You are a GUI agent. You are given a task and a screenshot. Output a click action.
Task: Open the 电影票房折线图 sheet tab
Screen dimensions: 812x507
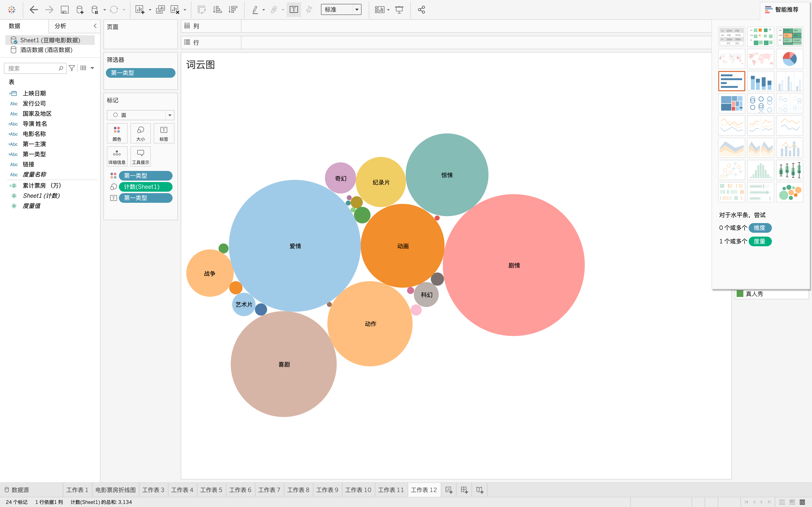(116, 490)
